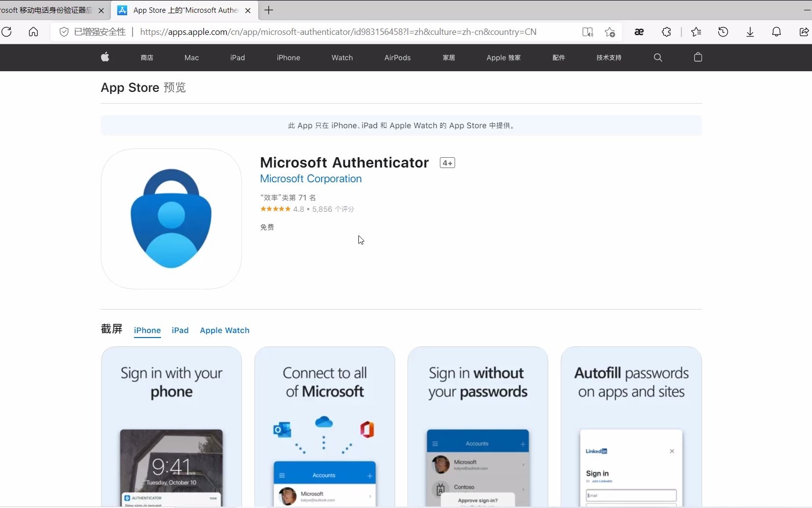
Task: Open AirPods in Apple navigation
Action: click(398, 57)
